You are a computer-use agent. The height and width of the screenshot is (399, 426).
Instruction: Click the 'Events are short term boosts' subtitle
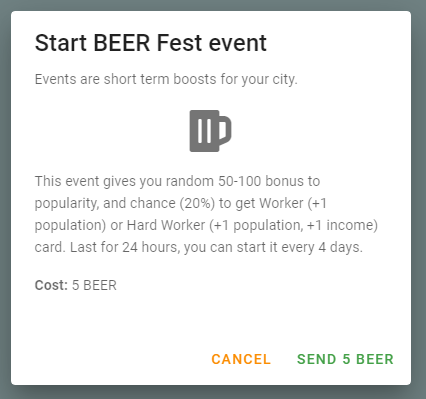pos(166,79)
